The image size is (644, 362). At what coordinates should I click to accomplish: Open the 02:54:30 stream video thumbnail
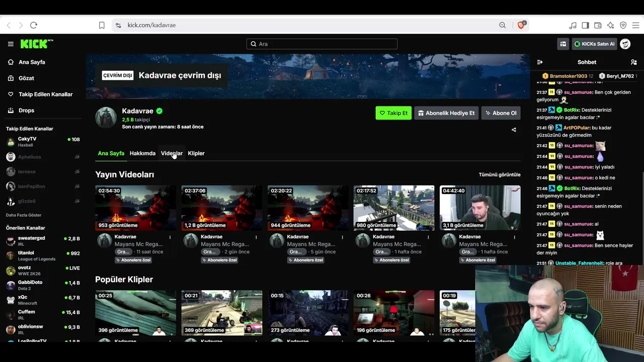(136, 208)
